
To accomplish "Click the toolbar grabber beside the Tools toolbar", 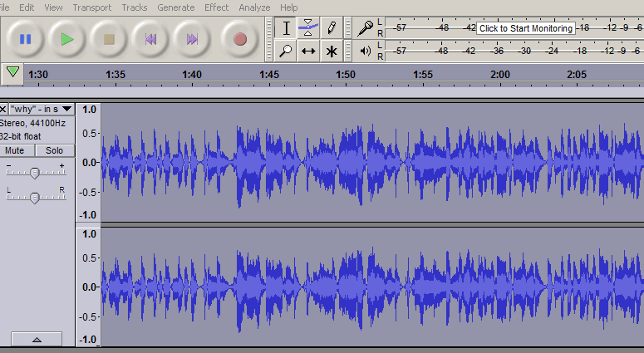I will coord(269,39).
